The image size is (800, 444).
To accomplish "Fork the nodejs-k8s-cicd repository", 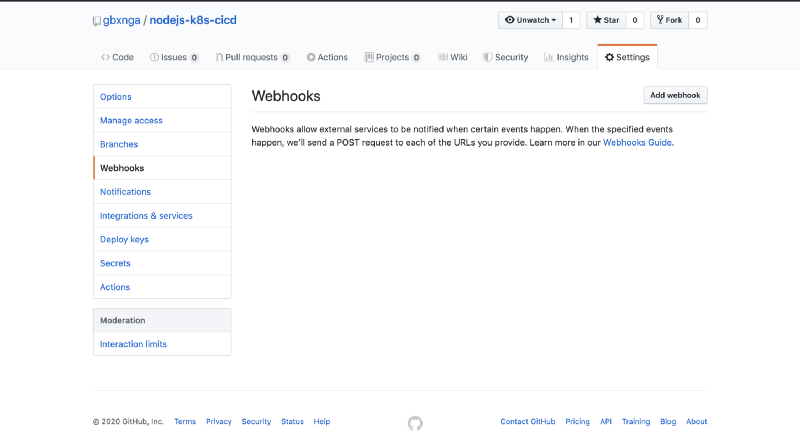I will point(668,20).
